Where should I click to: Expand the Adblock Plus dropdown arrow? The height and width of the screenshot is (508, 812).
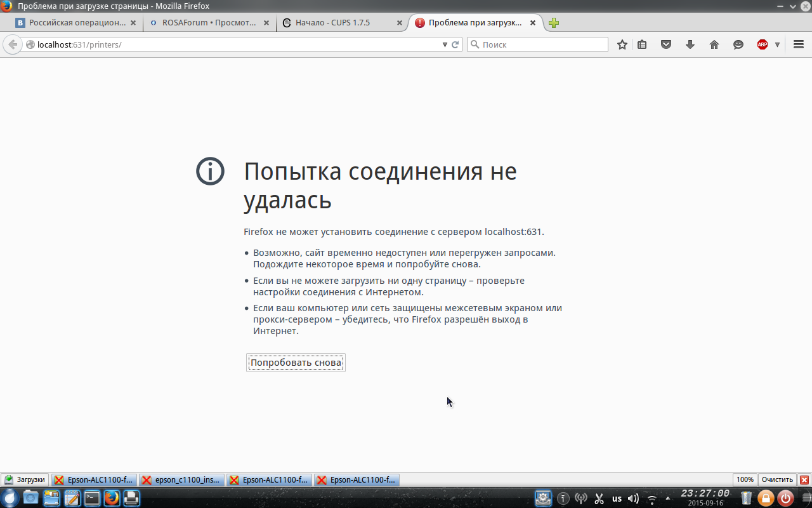coord(777,44)
